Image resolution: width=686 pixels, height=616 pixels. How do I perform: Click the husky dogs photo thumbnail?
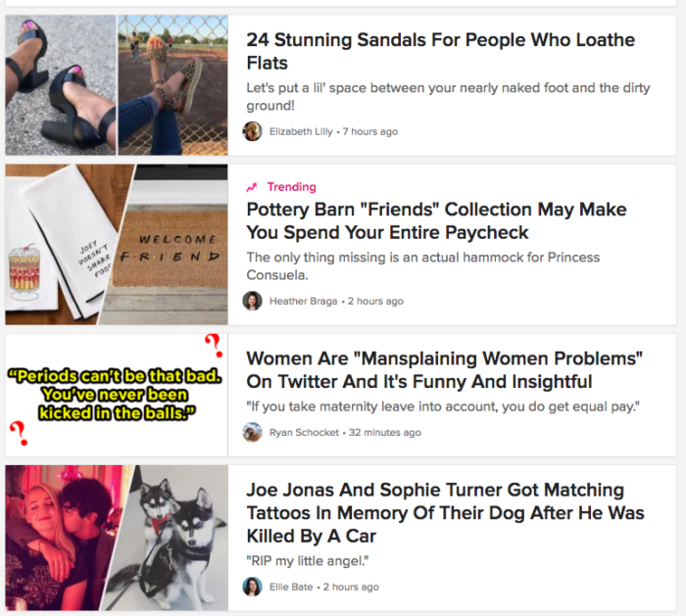coord(169,539)
